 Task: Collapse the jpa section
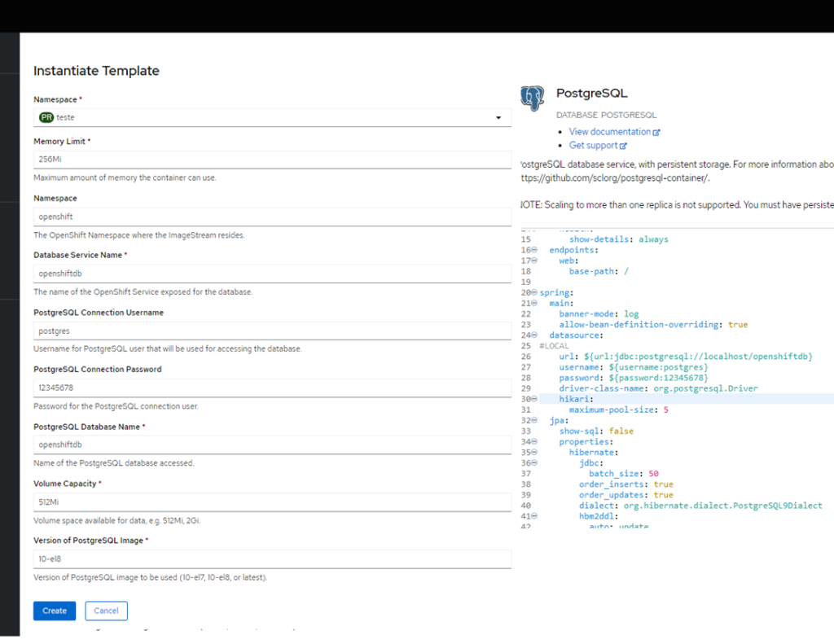click(534, 420)
